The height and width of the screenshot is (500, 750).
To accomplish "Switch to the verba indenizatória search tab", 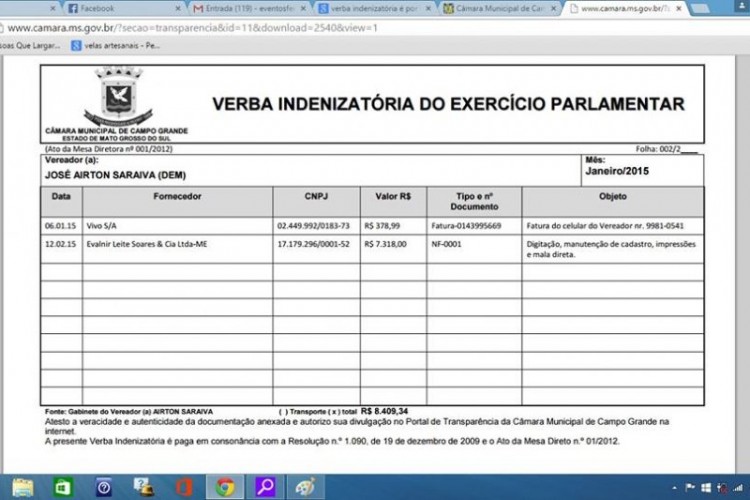I will [374, 9].
